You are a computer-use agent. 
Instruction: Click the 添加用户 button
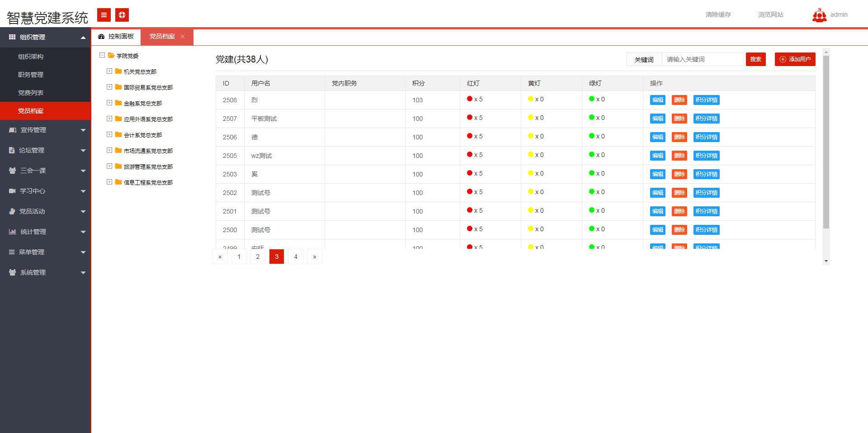(795, 59)
